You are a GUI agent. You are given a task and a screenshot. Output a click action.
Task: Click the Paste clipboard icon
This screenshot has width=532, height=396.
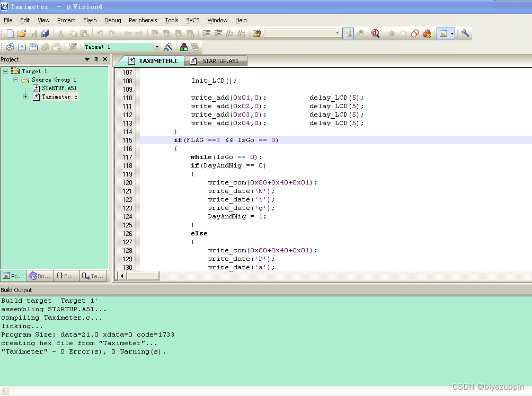point(84,33)
